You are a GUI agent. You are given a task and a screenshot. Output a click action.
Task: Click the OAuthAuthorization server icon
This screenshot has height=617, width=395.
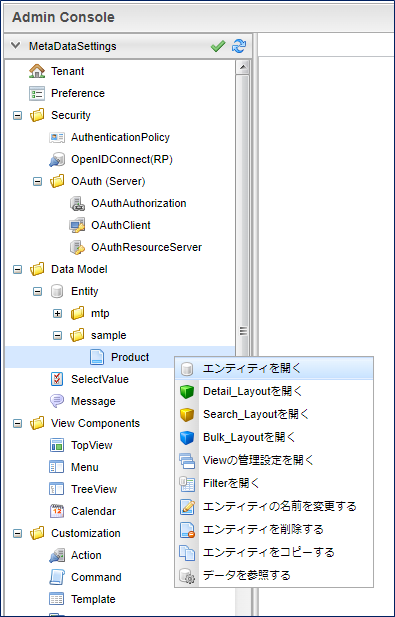pyautogui.click(x=77, y=203)
